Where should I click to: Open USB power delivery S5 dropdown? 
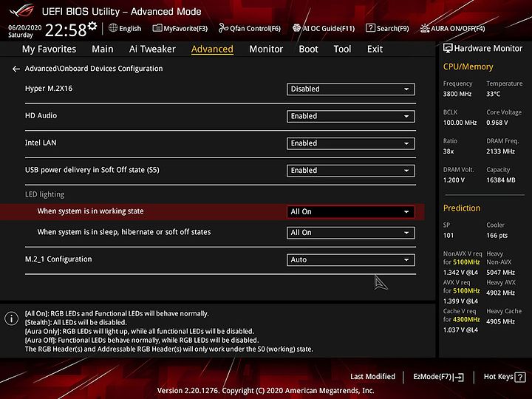point(350,171)
